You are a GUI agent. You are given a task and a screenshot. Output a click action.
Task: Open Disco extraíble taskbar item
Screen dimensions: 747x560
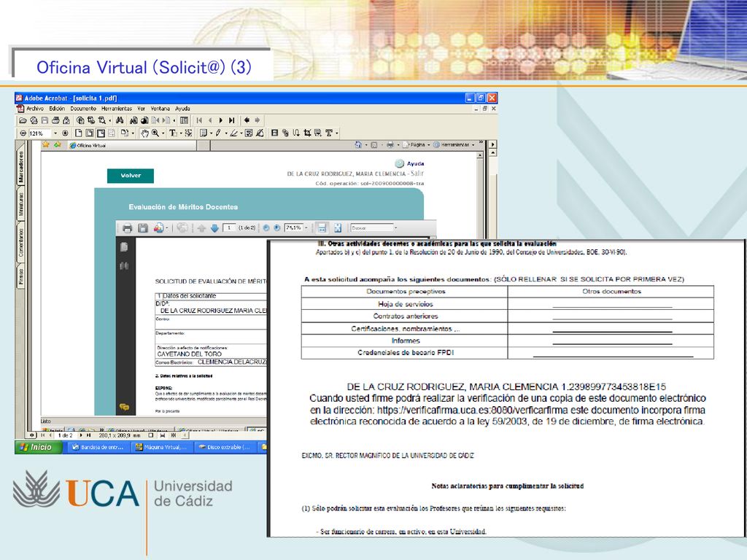point(225,447)
